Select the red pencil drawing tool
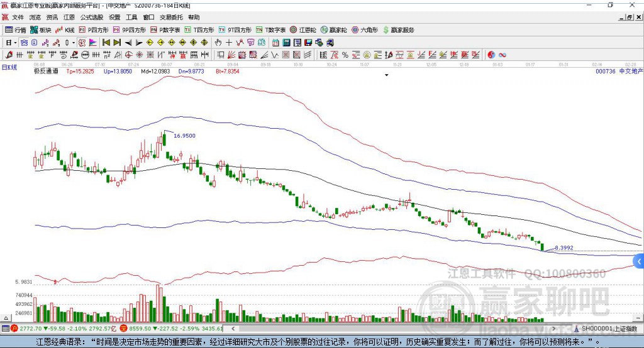 (9, 55)
